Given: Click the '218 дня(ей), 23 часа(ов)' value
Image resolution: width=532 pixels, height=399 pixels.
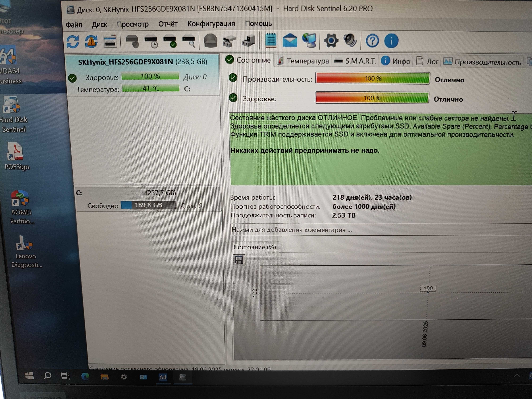Looking at the screenshot, I should (x=372, y=198).
